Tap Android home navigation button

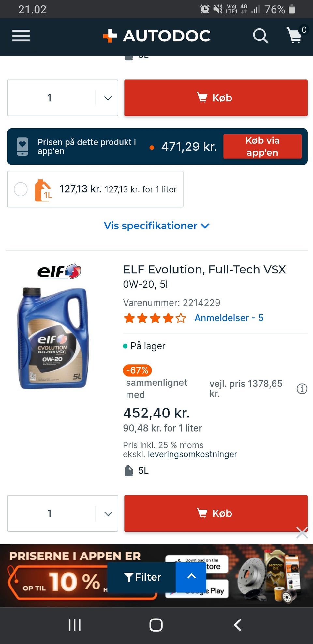(x=156, y=625)
